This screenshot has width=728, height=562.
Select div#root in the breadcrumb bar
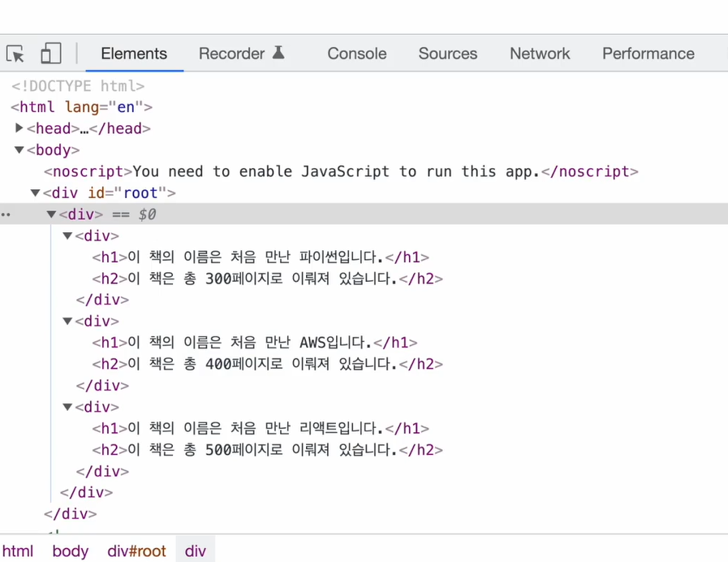pos(136,551)
